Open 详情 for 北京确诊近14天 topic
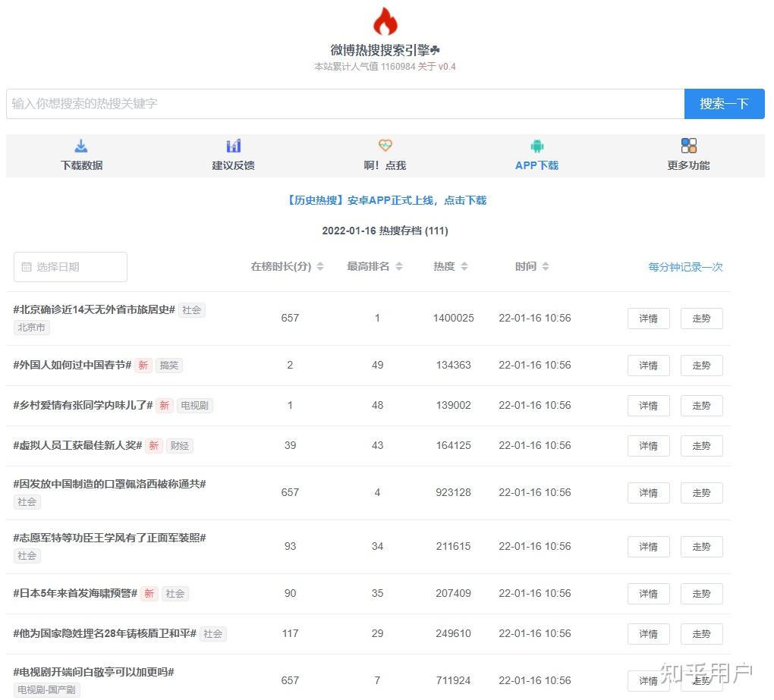This screenshot has width=774, height=700. [649, 319]
